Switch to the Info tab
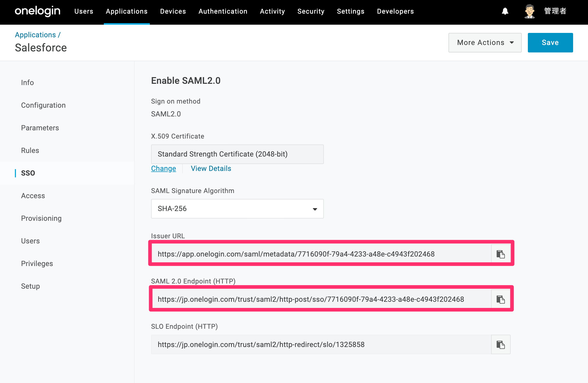Image resolution: width=588 pixels, height=383 pixels. tap(27, 83)
